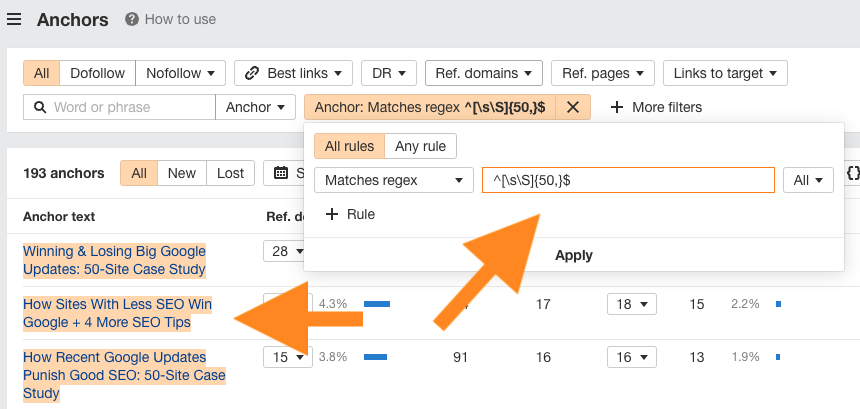Image resolution: width=860 pixels, height=409 pixels.
Task: Open the All dropdown beside regex field
Action: [x=808, y=180]
